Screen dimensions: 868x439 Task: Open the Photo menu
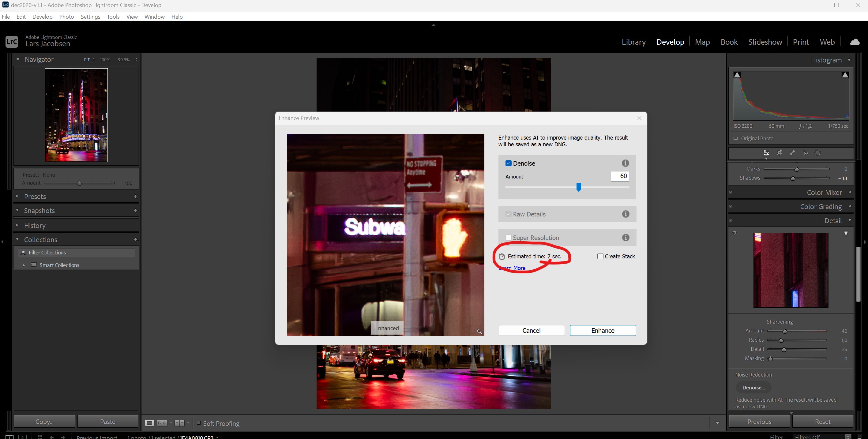[66, 17]
